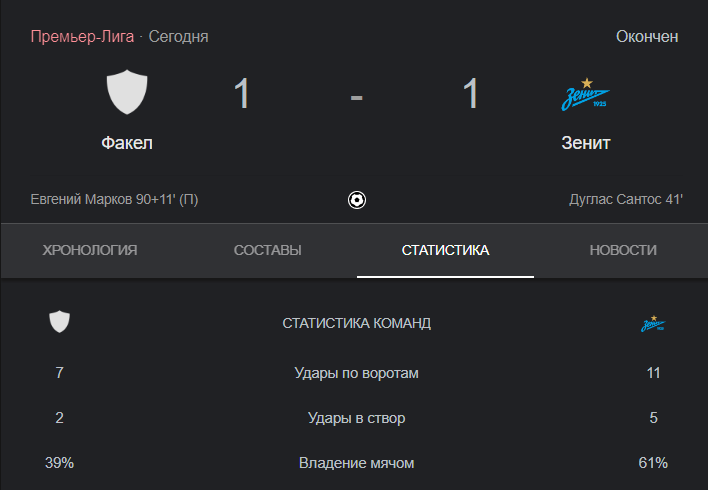Image resolution: width=708 pixels, height=490 pixels.
Task: Open the Хронология tab
Action: 90,250
